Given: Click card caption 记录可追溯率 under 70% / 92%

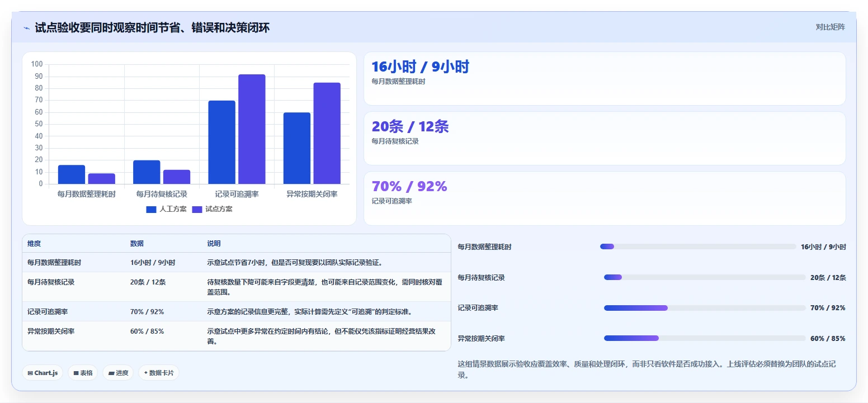Looking at the screenshot, I should [391, 201].
